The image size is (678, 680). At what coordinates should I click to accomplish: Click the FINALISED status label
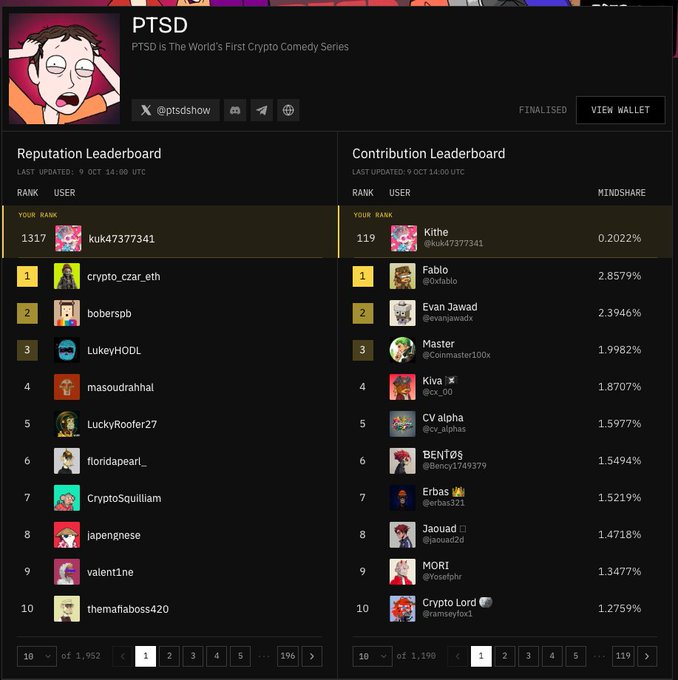543,110
